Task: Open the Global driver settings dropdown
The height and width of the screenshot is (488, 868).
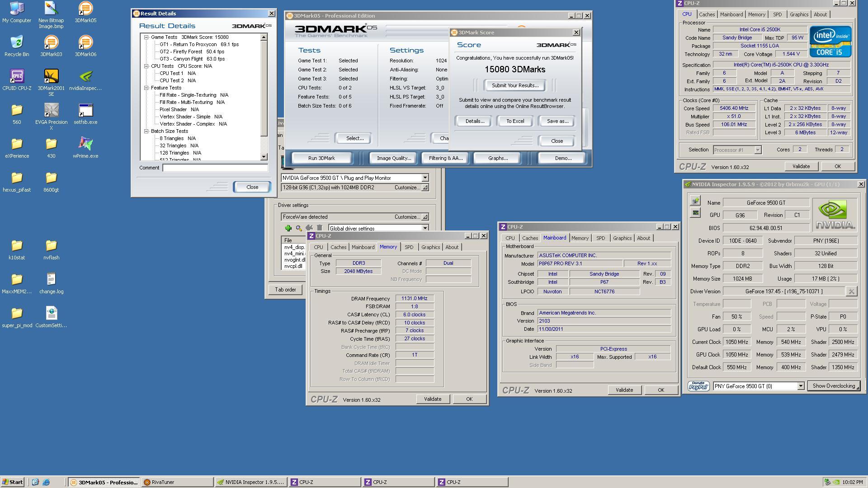Action: point(425,228)
